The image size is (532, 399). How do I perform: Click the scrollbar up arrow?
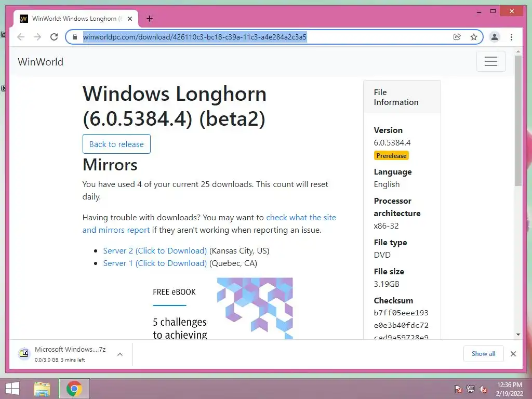[518, 52]
